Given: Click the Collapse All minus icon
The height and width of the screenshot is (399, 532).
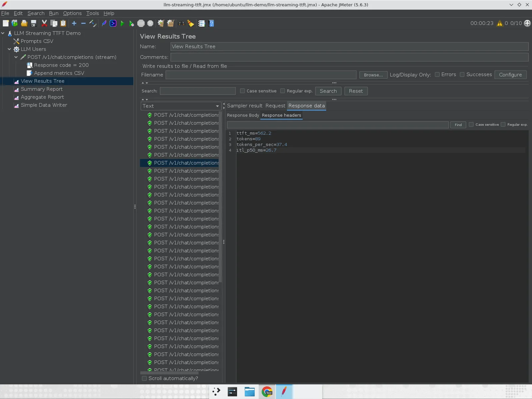Looking at the screenshot, I should coord(83,23).
